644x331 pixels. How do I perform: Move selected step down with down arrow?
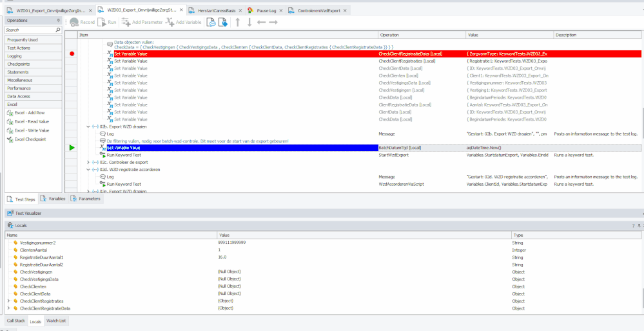[249, 22]
